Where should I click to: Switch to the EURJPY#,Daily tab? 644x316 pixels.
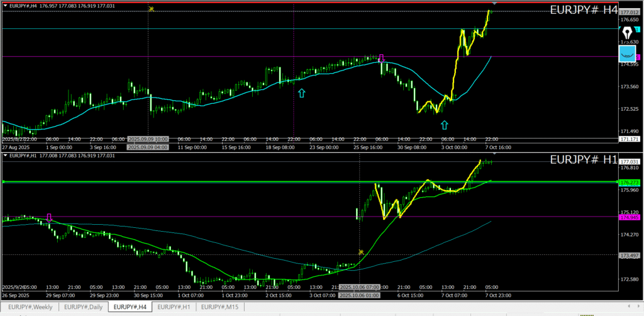84,307
